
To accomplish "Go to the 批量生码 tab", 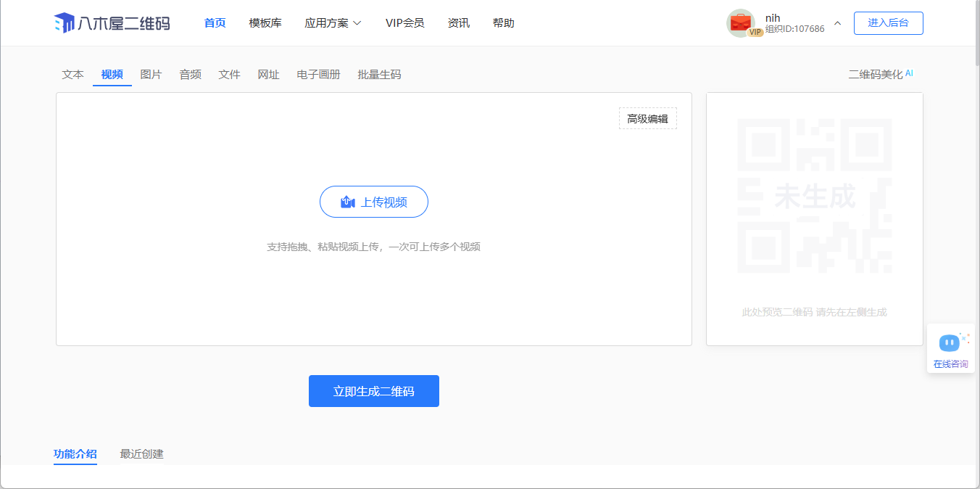I will 379,75.
